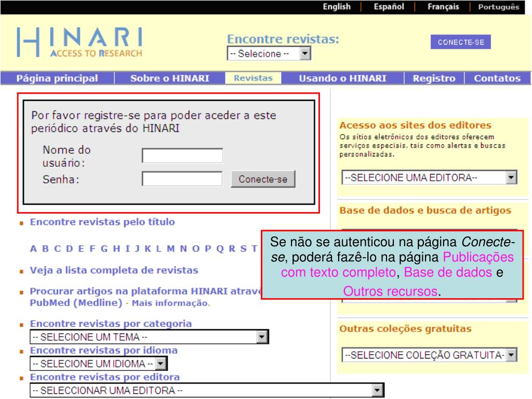Viewport: 532px width, 399px height.
Task: Open the SELECIONE UMA EDITORA dropdown on right
Action: tap(430, 178)
